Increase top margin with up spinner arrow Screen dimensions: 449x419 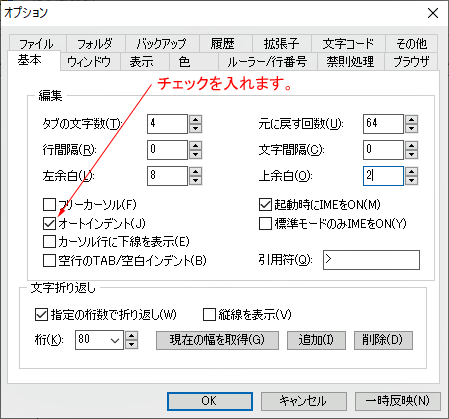412,172
